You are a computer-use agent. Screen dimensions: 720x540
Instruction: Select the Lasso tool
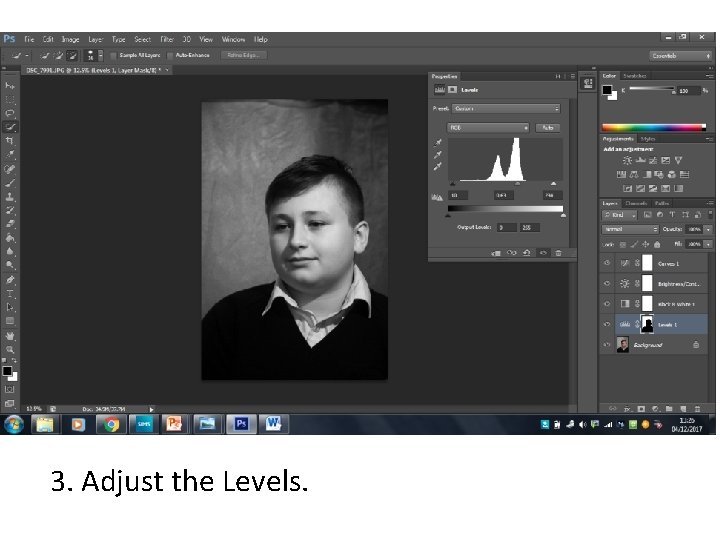click(10, 113)
